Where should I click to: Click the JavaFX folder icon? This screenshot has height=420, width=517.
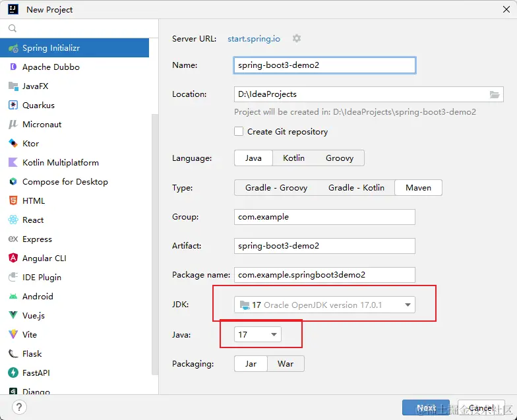click(x=13, y=86)
